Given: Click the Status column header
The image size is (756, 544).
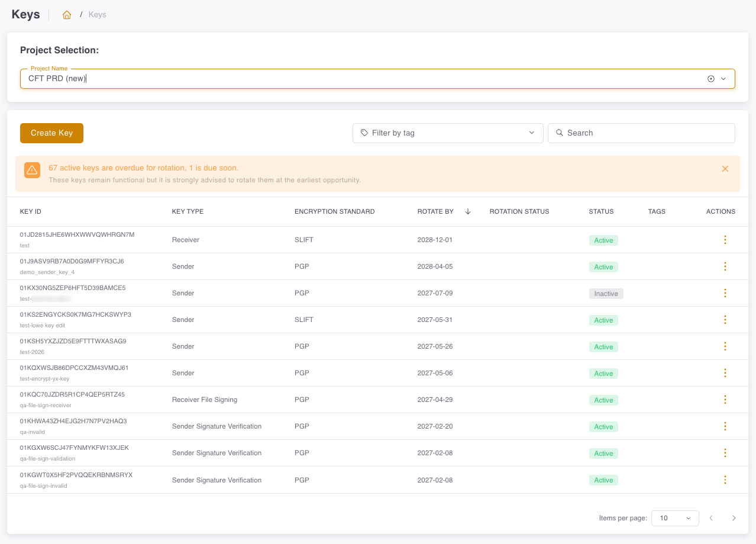Looking at the screenshot, I should (x=601, y=211).
